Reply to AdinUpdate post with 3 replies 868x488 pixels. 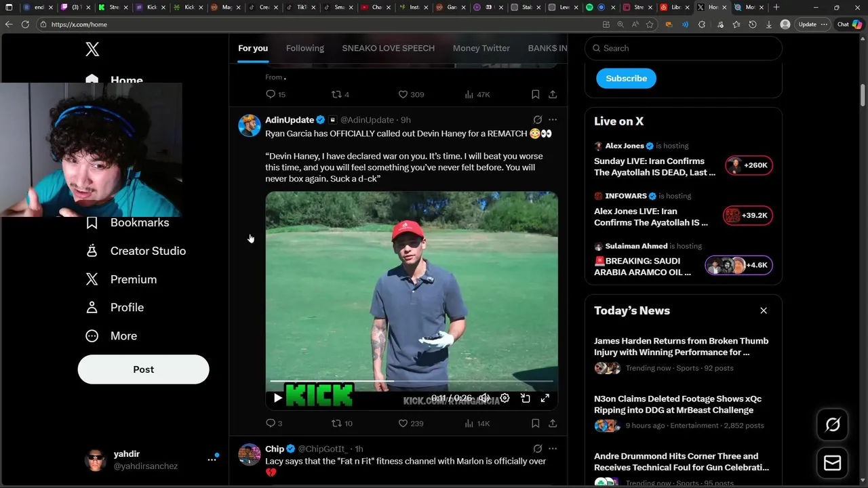(x=274, y=423)
